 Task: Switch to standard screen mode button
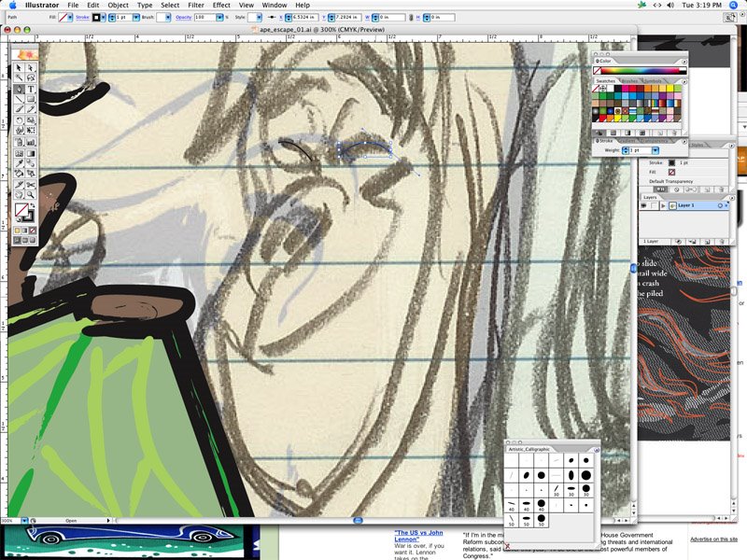point(17,241)
